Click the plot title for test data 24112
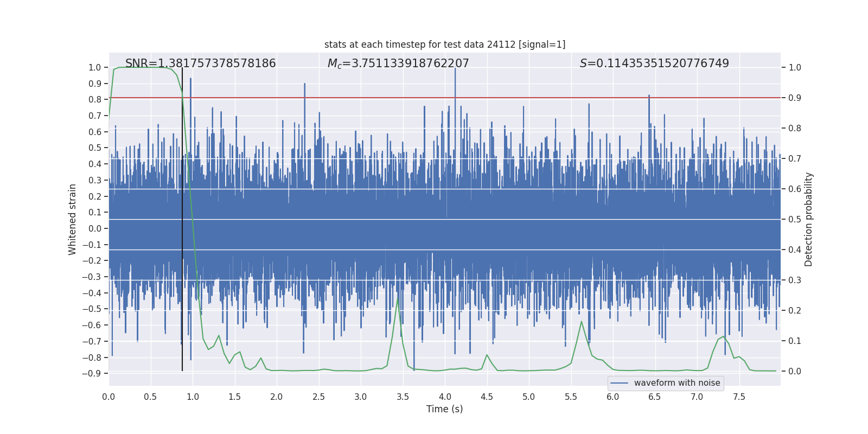This screenshot has height=434, width=868. pos(444,44)
